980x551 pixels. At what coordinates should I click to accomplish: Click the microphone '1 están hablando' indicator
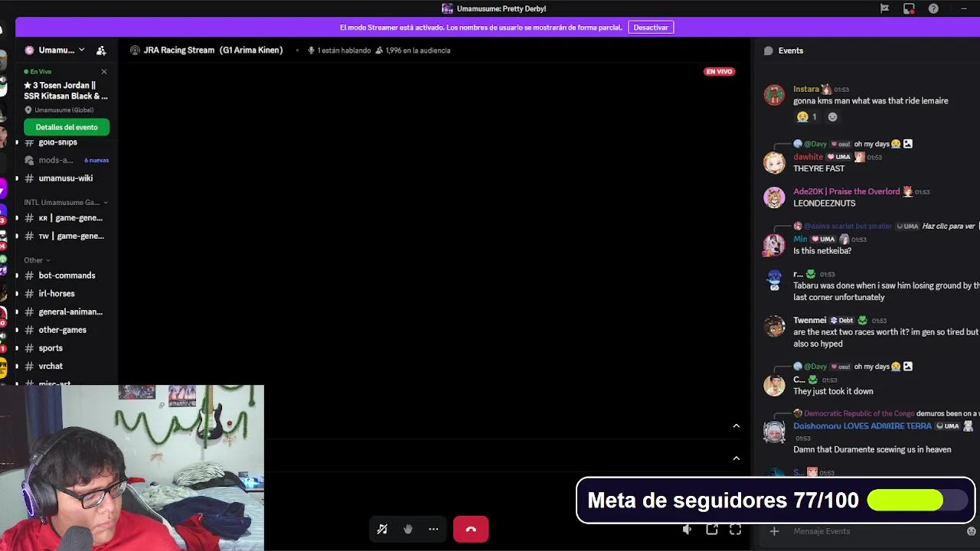[x=339, y=51]
